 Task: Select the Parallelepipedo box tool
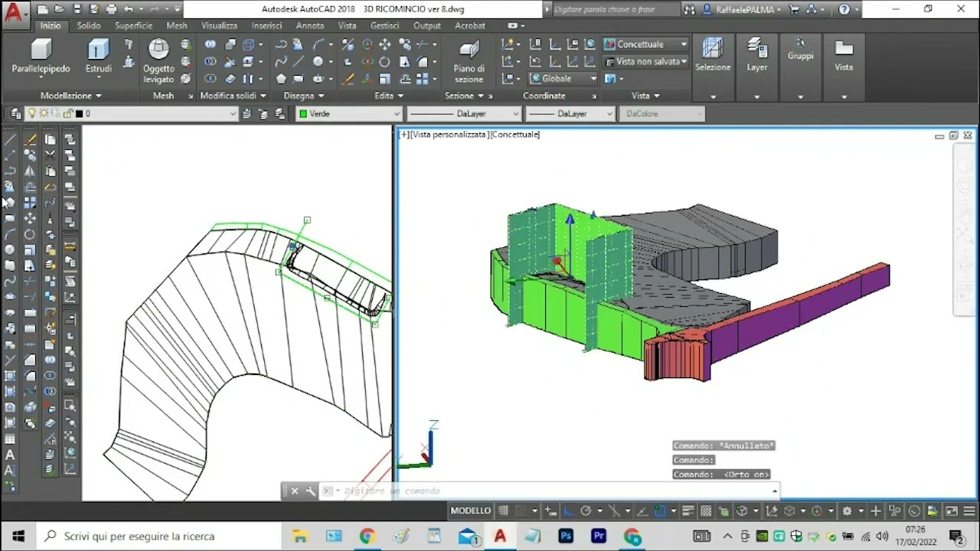pos(41,57)
